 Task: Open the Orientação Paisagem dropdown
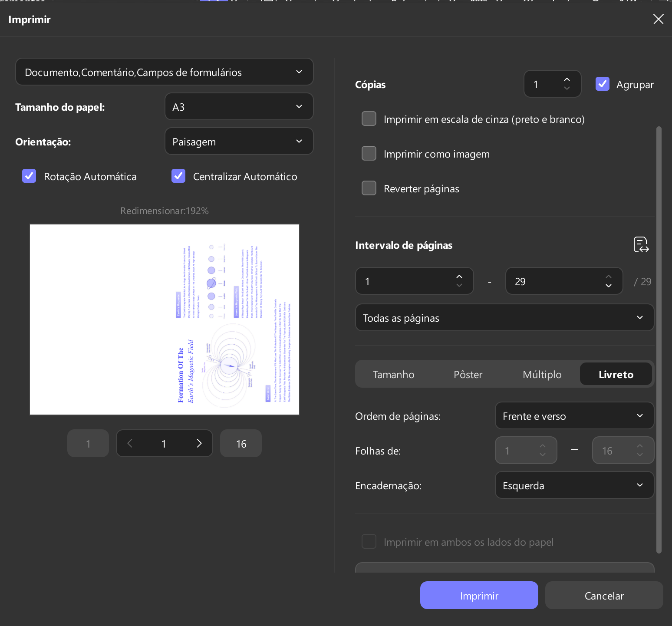[x=239, y=141]
